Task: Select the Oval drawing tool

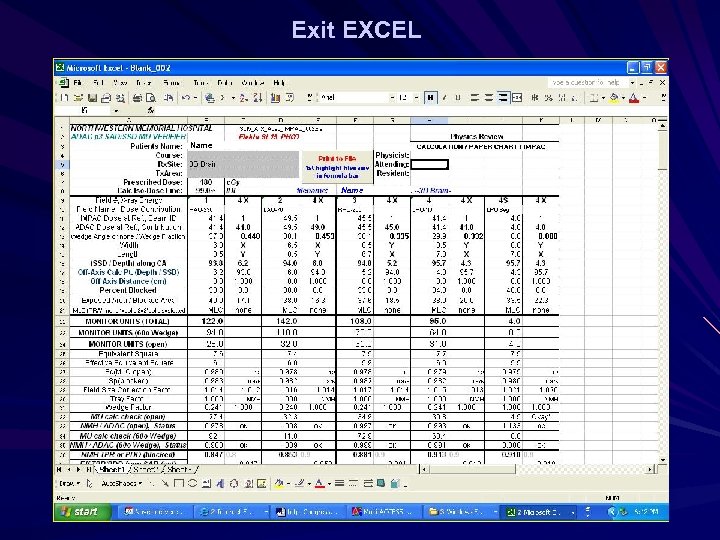Action: 192,484
